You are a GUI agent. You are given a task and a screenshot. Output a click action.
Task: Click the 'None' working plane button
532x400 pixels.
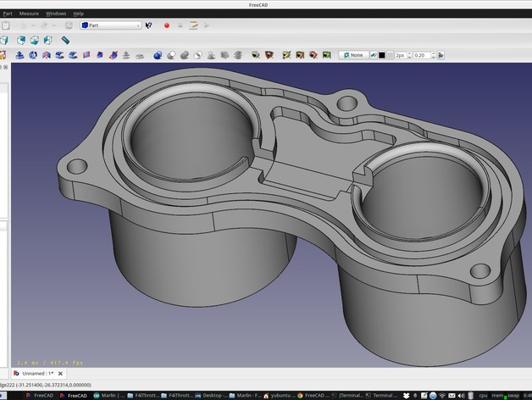354,55
